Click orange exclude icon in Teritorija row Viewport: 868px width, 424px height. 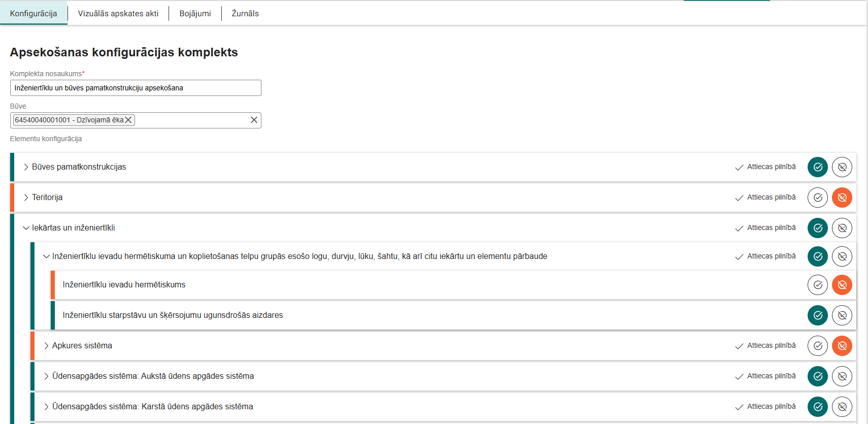pyautogui.click(x=842, y=198)
